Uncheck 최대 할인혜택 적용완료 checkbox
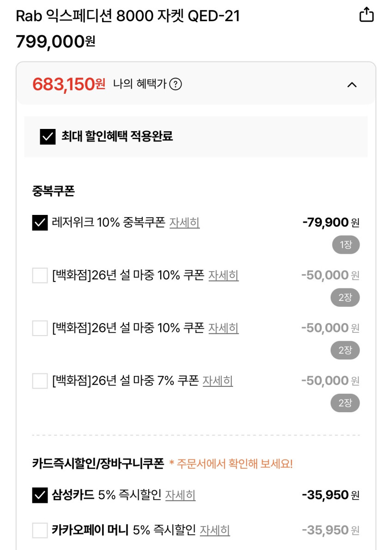Image resolution: width=392 pixels, height=550 pixels. pyautogui.click(x=48, y=137)
